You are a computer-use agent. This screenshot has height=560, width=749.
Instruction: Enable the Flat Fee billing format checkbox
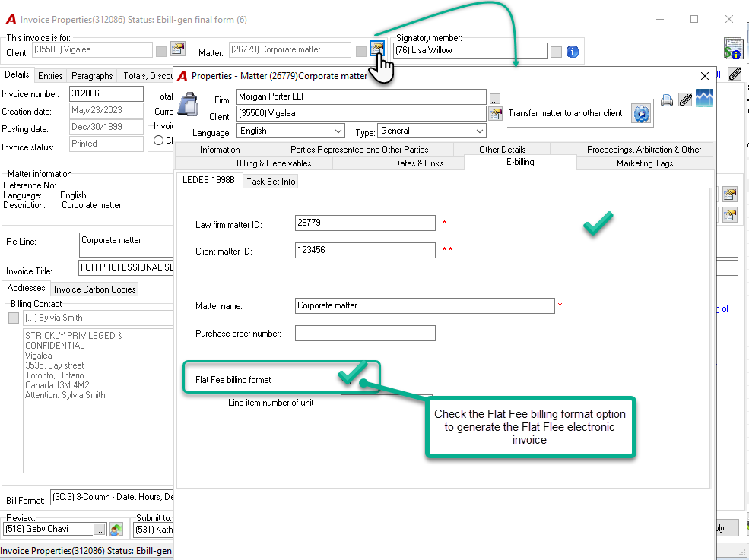coord(345,380)
